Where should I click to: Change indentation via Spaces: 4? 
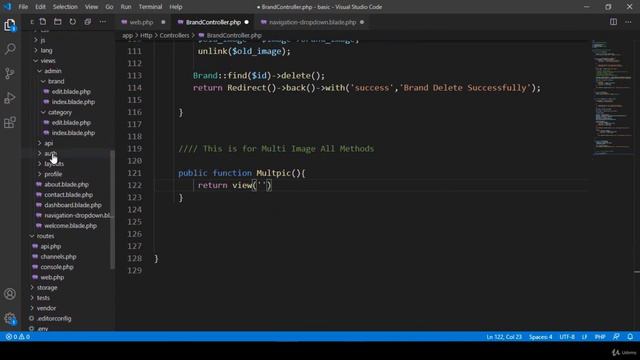coord(540,337)
